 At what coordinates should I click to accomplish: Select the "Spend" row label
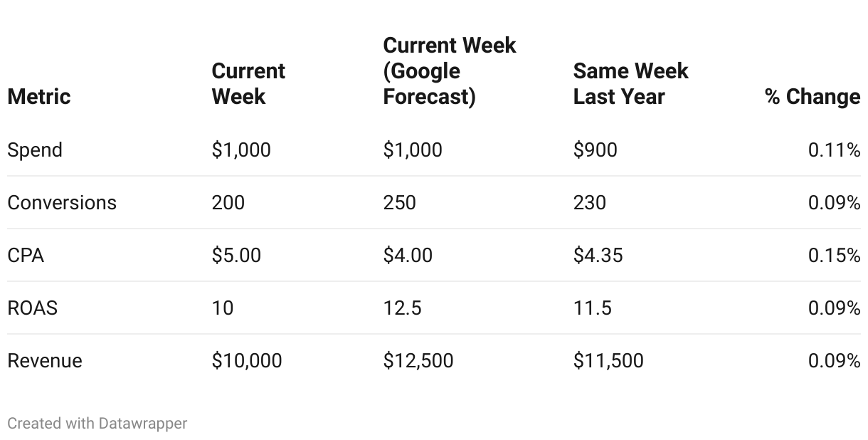tap(35, 150)
